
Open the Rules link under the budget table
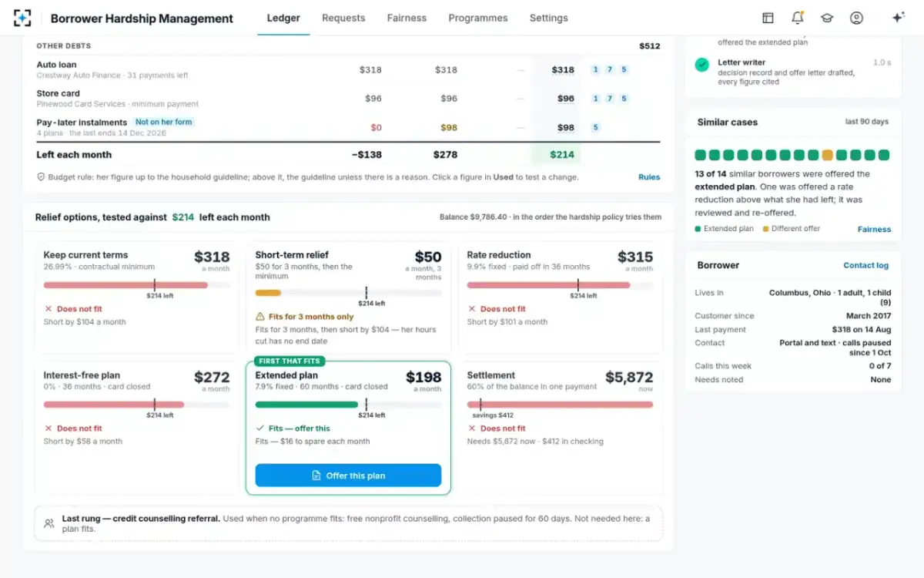(649, 177)
